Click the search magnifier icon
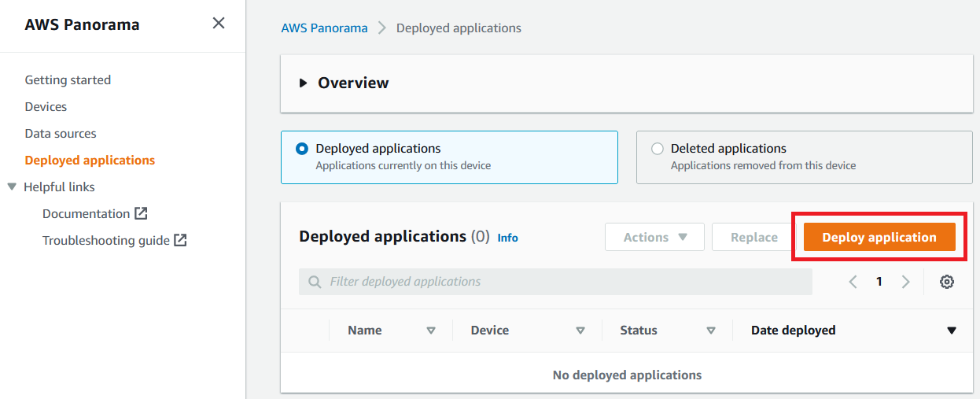This screenshot has width=980, height=399. (x=315, y=282)
